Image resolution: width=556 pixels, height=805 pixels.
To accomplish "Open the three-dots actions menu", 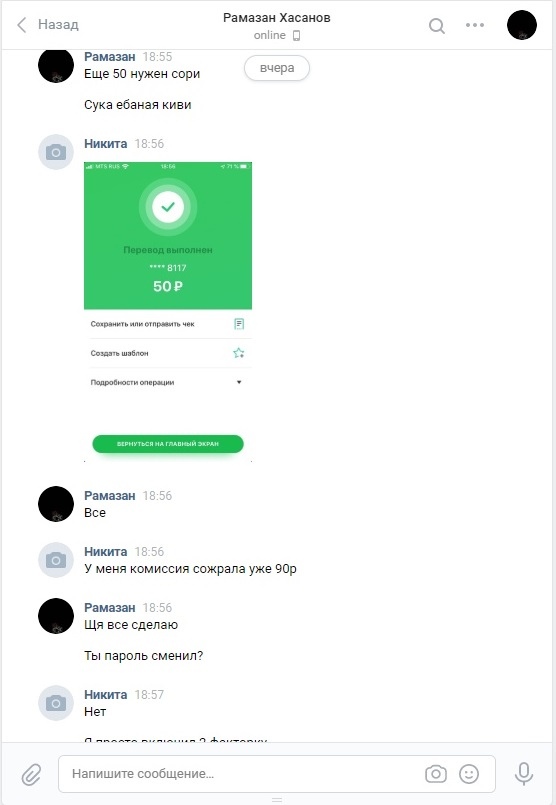I will coord(475,25).
